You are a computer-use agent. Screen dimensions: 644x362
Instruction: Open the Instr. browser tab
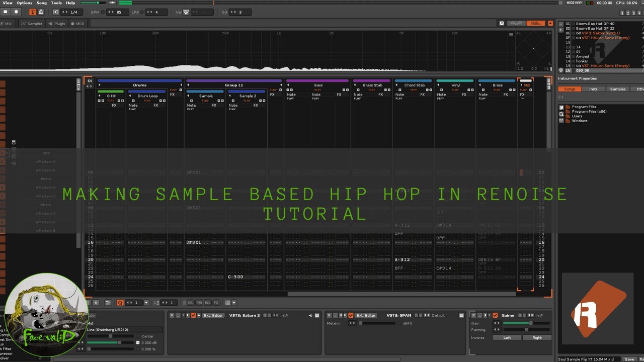(594, 89)
